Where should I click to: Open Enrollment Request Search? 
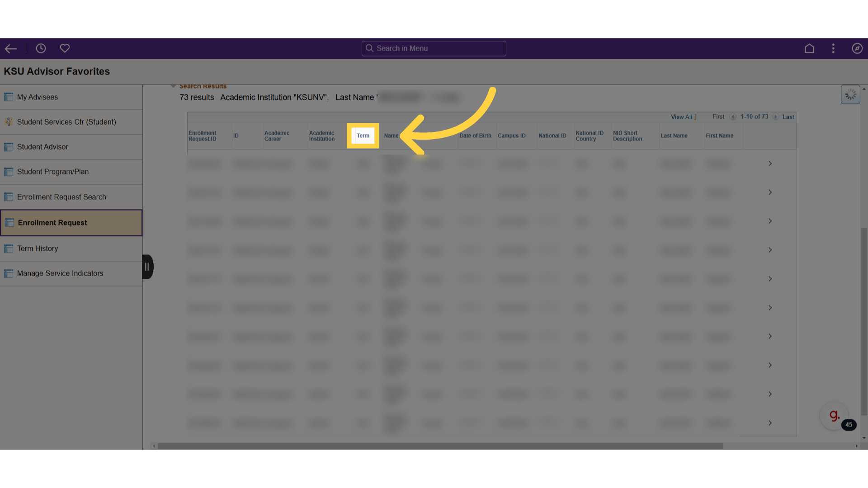tap(71, 197)
